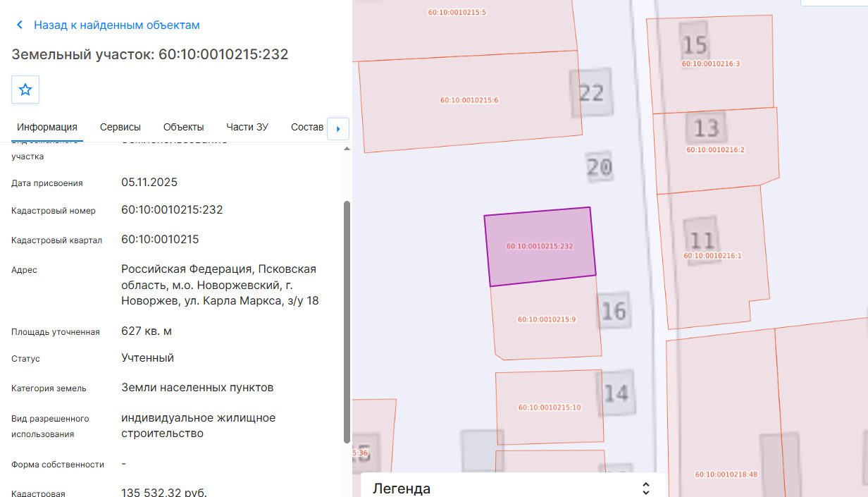Click the heading 'Земельный участок: 60:10:0010215:232'

pos(150,54)
